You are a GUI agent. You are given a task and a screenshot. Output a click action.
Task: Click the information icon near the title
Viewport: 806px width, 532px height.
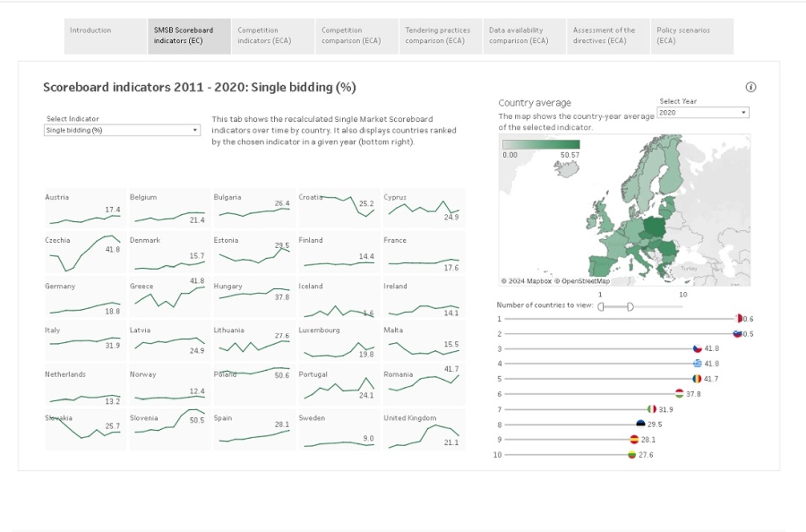(x=750, y=87)
